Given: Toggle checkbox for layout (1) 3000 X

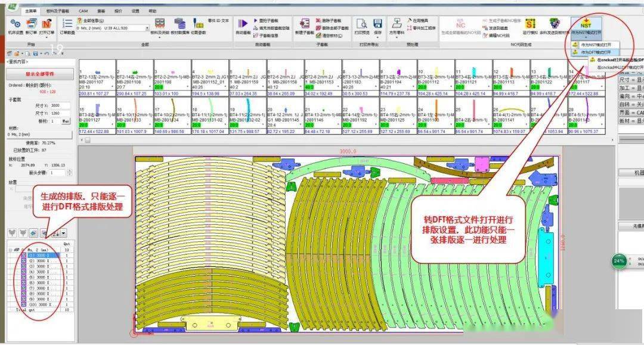Looking at the screenshot, I should click(x=23, y=254).
